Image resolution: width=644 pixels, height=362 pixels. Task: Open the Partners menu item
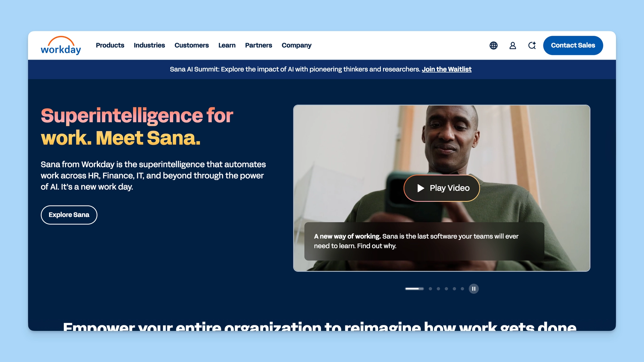[x=258, y=45]
